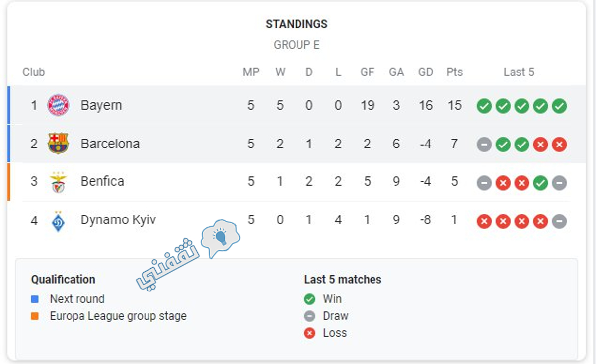Click the red Loss legend icon

310,333
